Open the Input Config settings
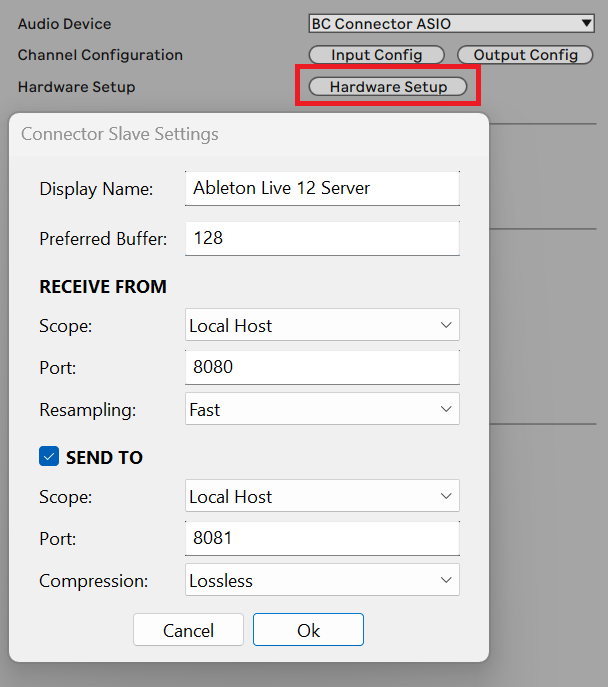Screen dimensions: 608x687 376,55
